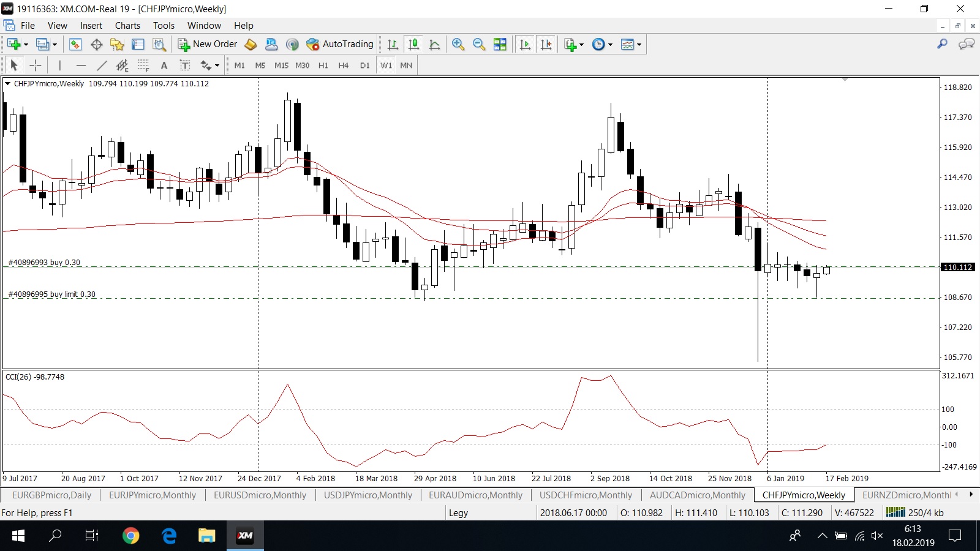Image resolution: width=980 pixels, height=551 pixels.
Task: Draw a horizontal line
Action: click(x=81, y=65)
